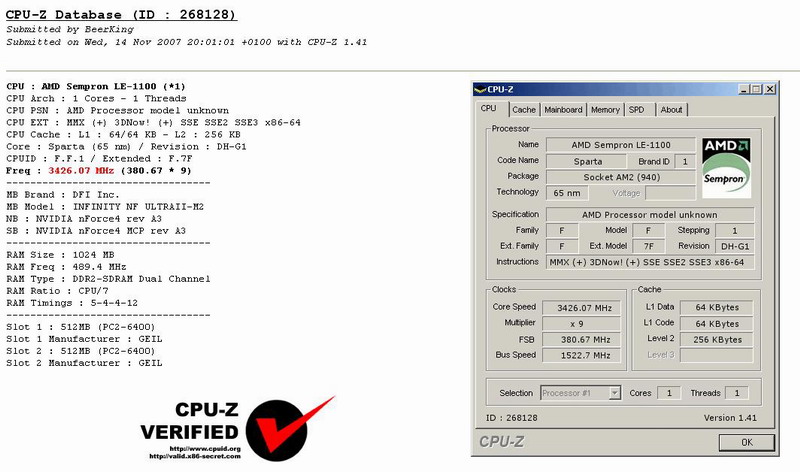Image resolution: width=800 pixels, height=472 pixels.
Task: Click the Multiplier value x 9
Action: [581, 324]
